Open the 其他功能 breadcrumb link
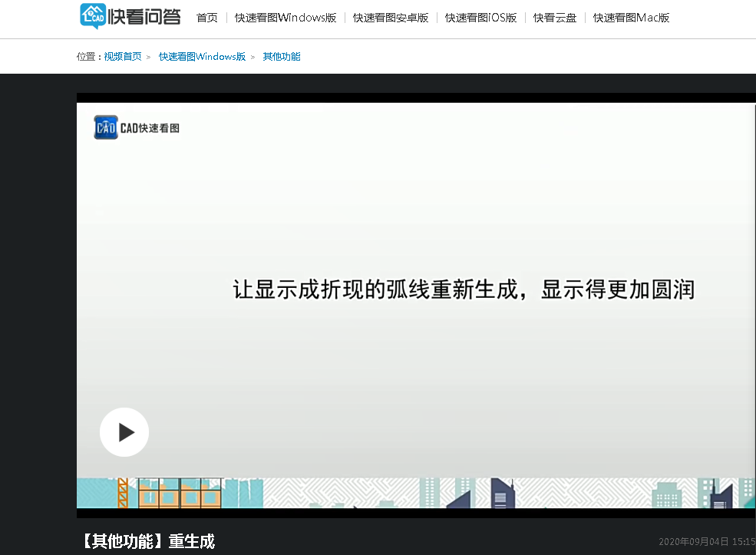Screen dimensions: 756x555 (x=282, y=56)
